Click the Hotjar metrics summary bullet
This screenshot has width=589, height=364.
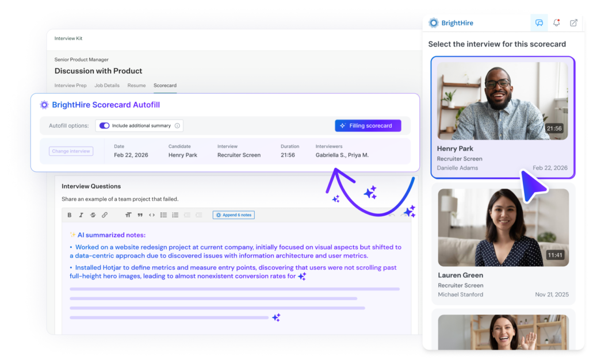tap(234, 272)
